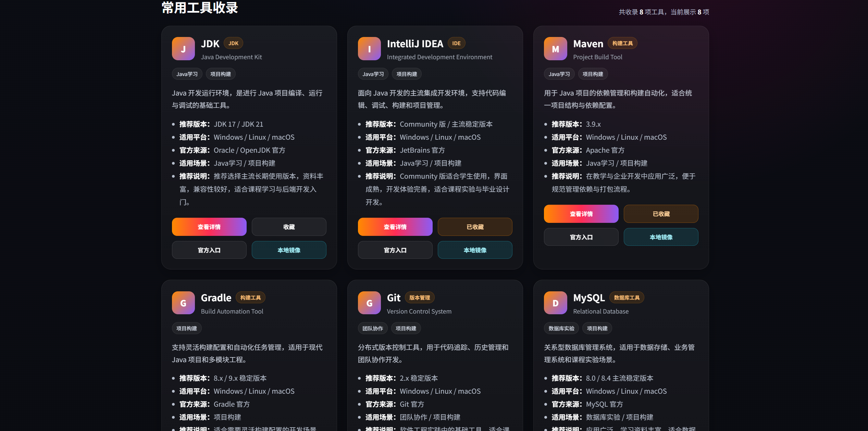Select the 项目构建 tag on Maven card

coord(593,74)
